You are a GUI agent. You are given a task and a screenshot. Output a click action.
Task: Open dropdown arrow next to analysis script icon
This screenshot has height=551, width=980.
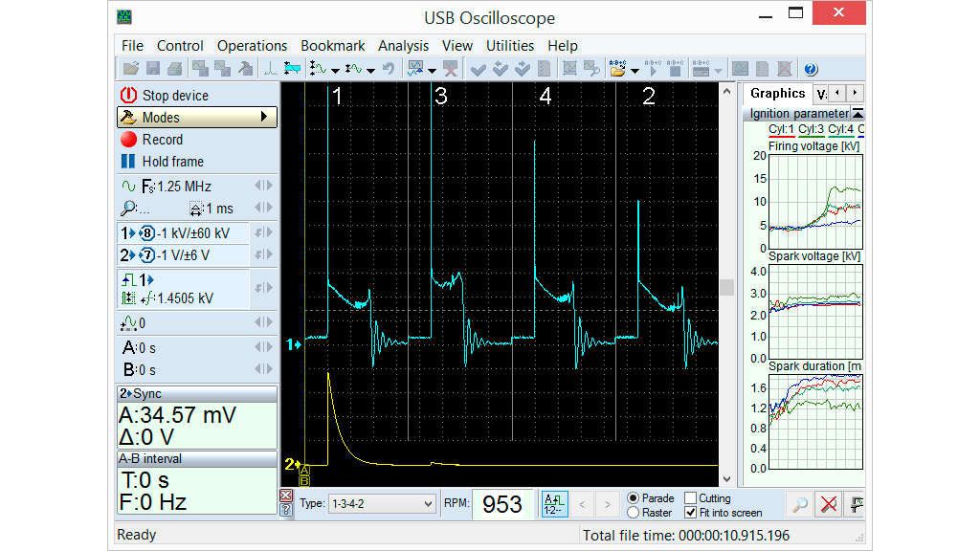coord(432,70)
